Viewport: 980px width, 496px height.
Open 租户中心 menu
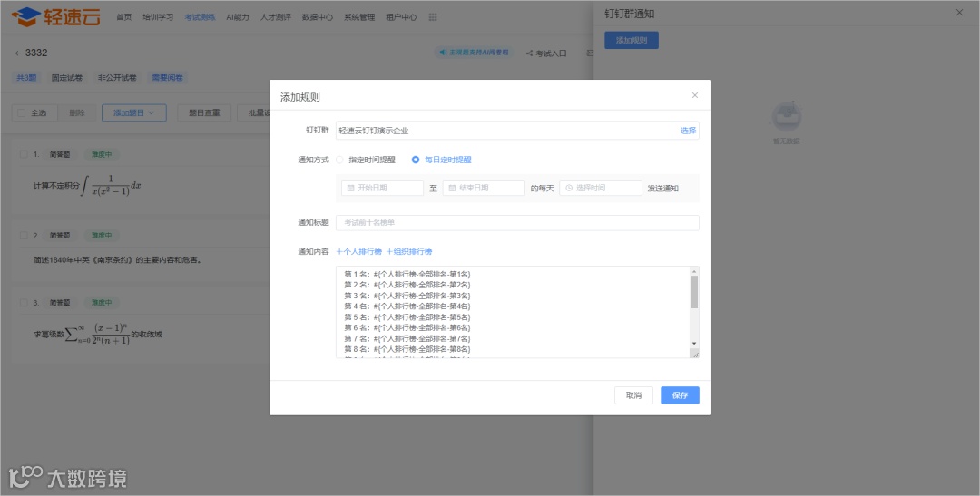[401, 17]
